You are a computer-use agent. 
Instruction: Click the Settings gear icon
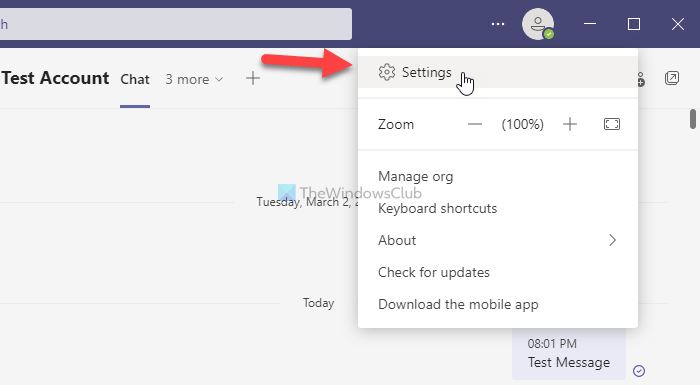click(x=387, y=72)
